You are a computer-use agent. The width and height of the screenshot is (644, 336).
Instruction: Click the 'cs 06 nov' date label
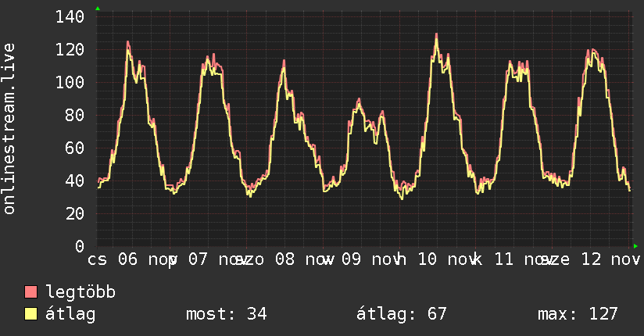click(x=131, y=259)
